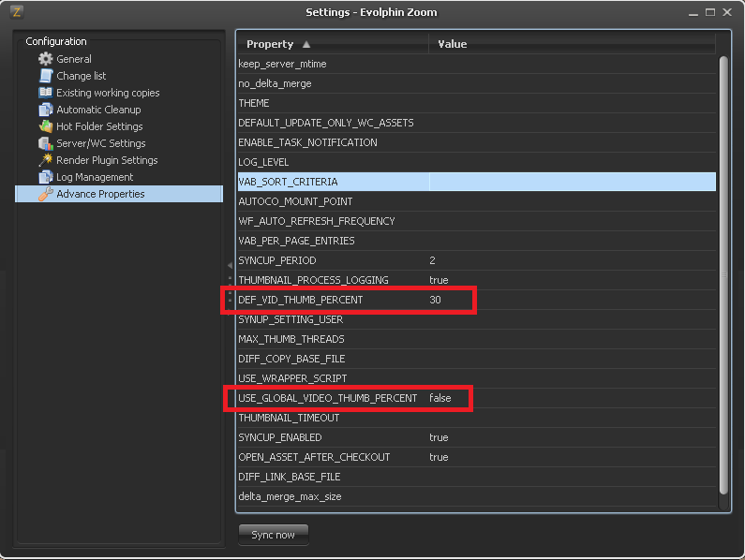Select the no_delta_merge property
This screenshot has height=560, width=745.
pos(477,83)
